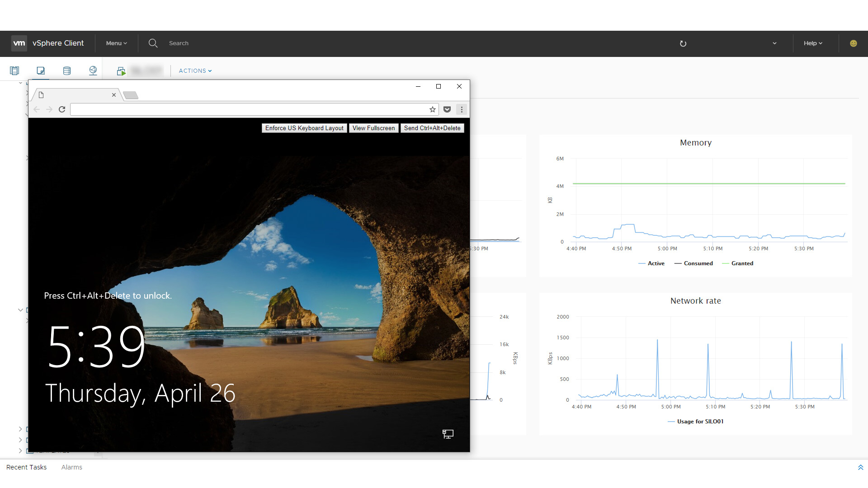The height and width of the screenshot is (488, 868).
Task: Click the Network rate chart title
Action: 696,301
